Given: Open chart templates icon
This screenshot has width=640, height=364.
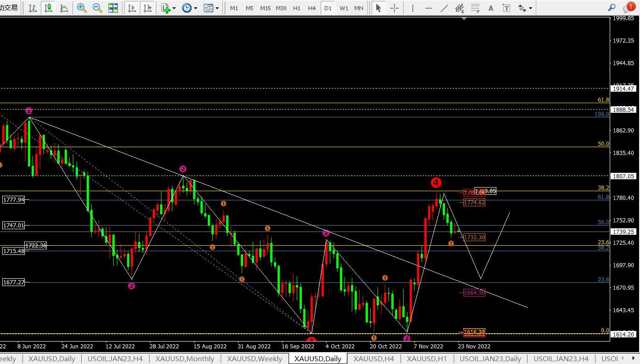Looking at the screenshot, I should (208, 8).
